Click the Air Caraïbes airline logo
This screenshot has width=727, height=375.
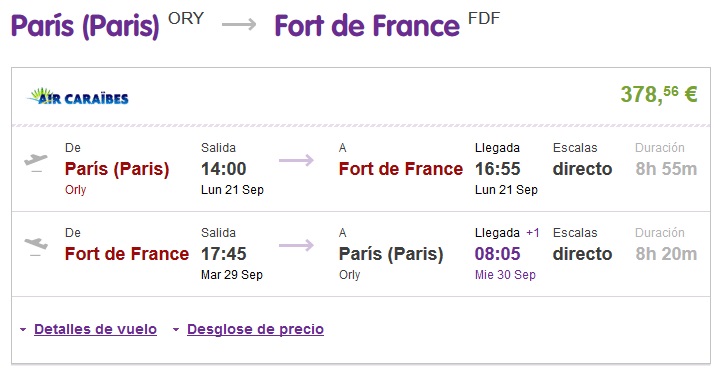(78, 96)
